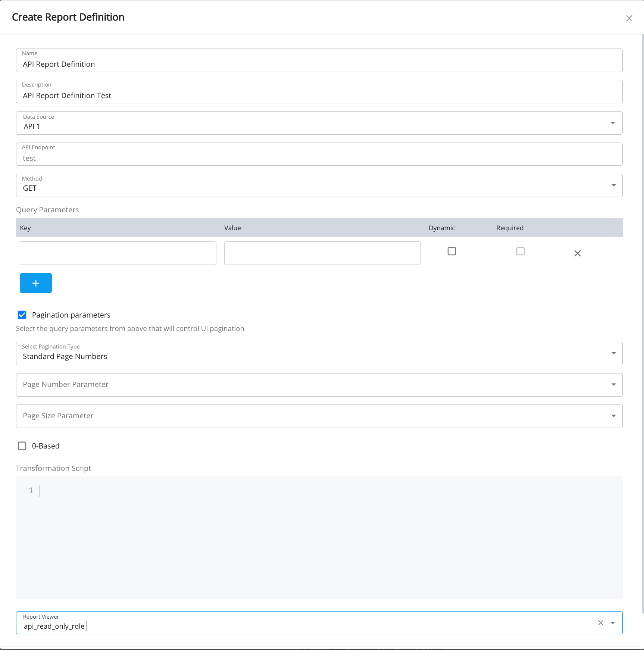The width and height of the screenshot is (644, 650).
Task: Open the Report Viewer dropdown arrow
Action: coord(613,622)
